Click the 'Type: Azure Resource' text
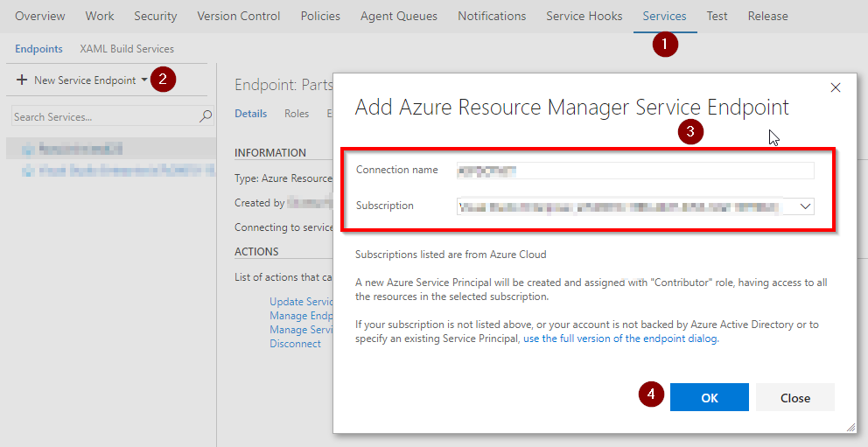 pos(283,178)
